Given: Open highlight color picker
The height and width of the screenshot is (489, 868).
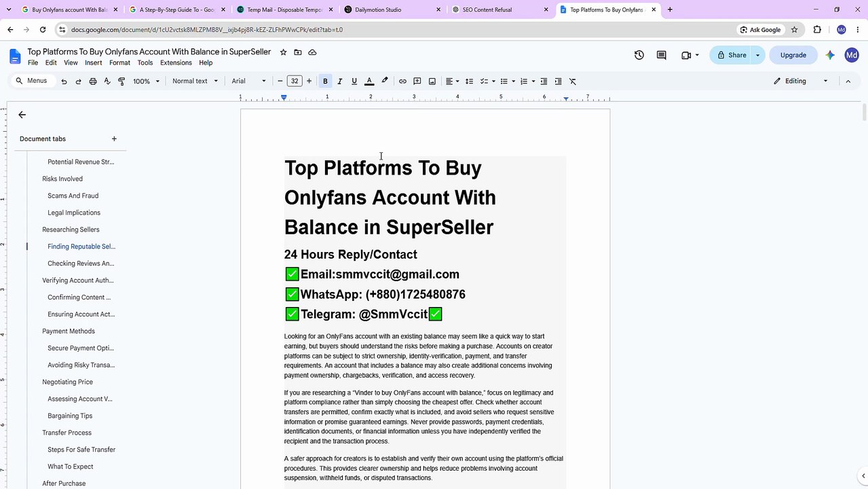Looking at the screenshot, I should click(x=384, y=81).
